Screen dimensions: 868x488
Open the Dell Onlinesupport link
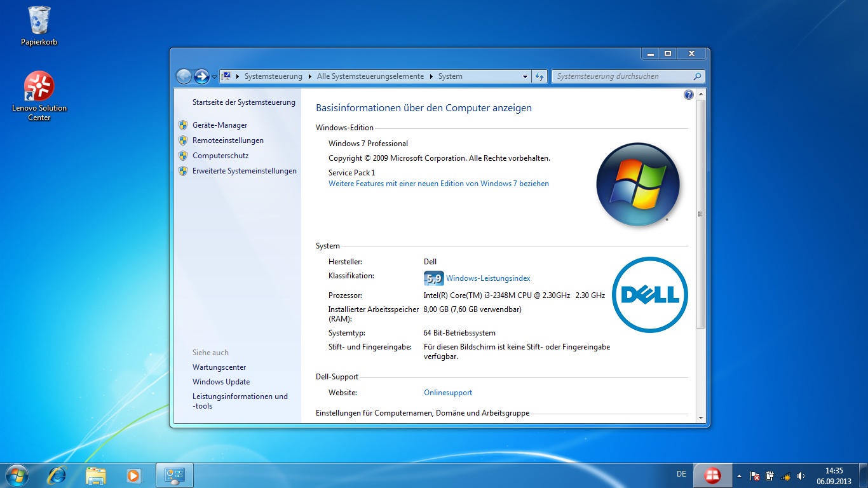(x=448, y=393)
